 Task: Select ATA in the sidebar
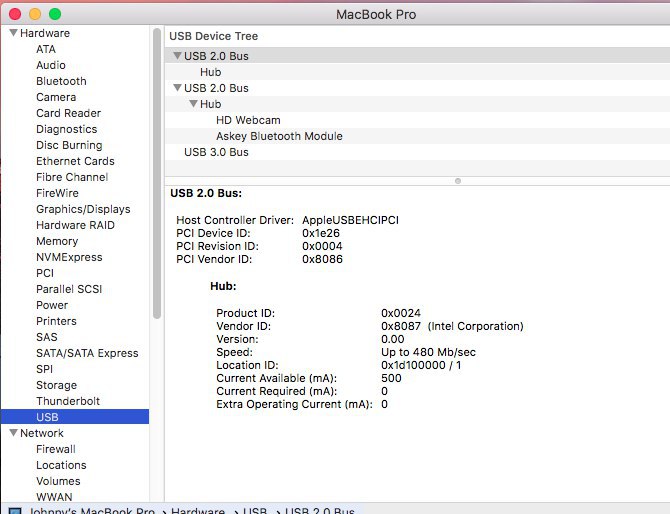(x=46, y=49)
